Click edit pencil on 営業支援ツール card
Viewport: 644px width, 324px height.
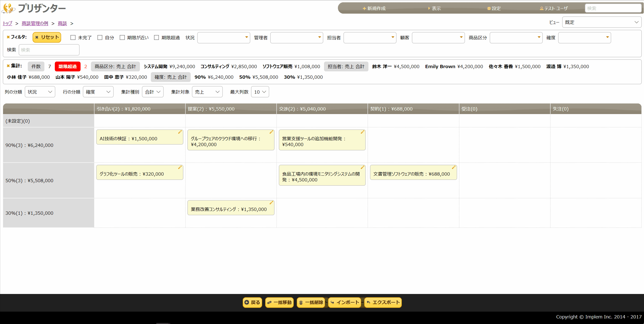tap(362, 132)
